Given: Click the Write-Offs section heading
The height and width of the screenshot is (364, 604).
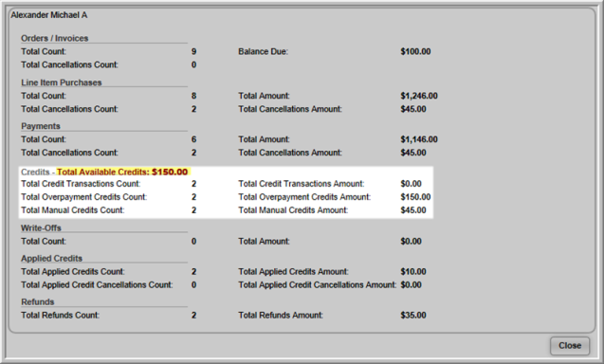Looking at the screenshot, I should [41, 227].
